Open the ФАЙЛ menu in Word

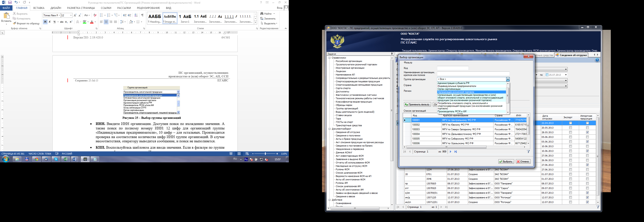click(x=6, y=8)
